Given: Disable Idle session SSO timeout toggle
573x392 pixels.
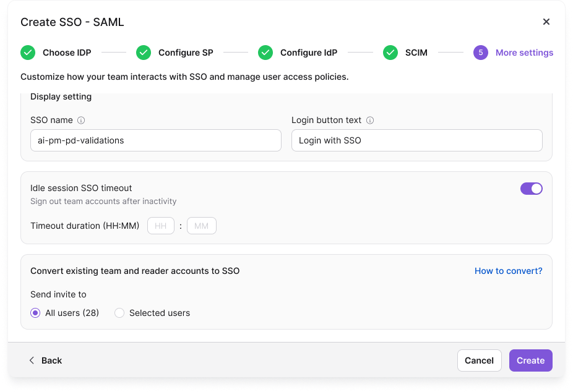Looking at the screenshot, I should [x=532, y=189].
